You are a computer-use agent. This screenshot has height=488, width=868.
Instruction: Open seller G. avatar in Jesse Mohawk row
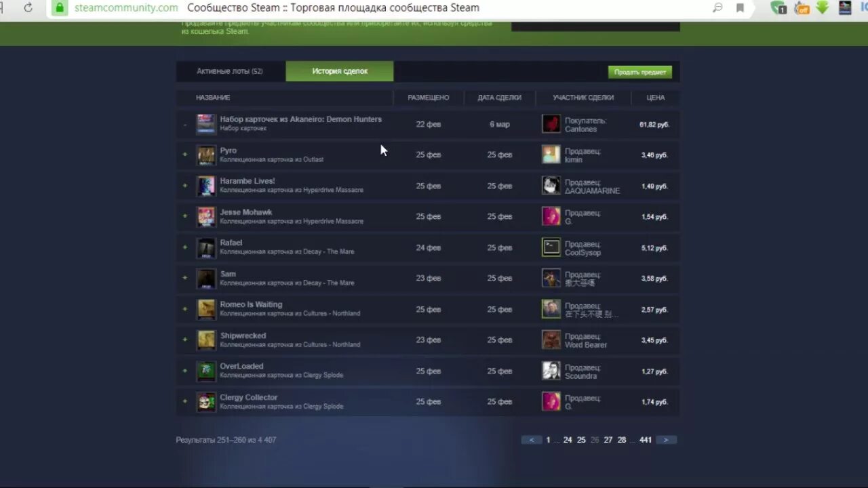coord(551,216)
